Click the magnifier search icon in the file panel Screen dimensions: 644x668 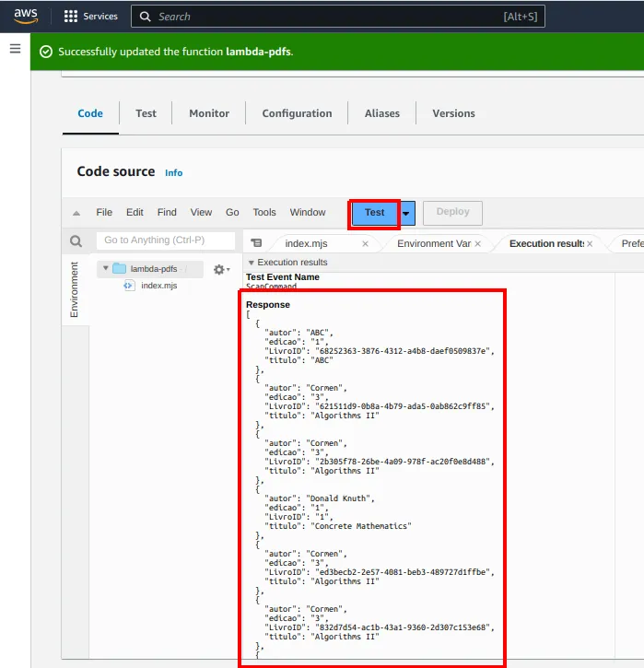76,241
